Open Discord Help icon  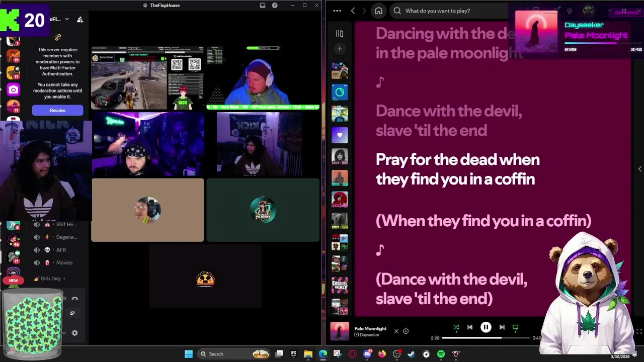[x=274, y=5]
